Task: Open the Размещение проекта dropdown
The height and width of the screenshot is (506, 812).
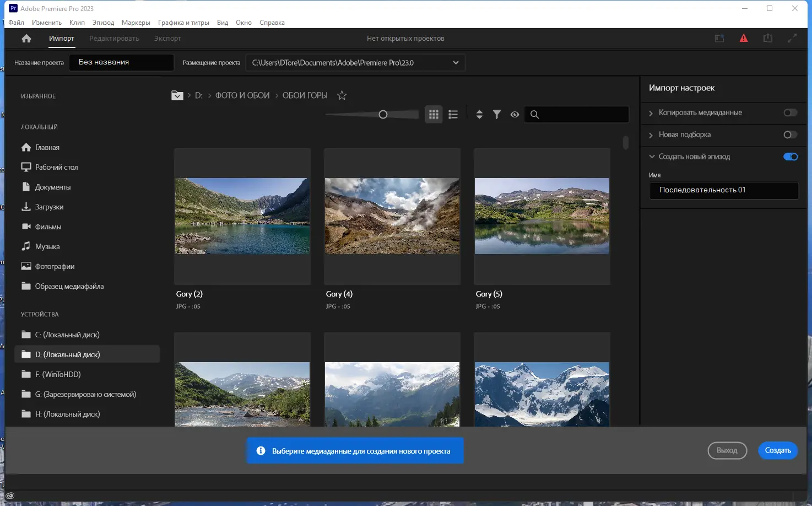Action: (x=456, y=62)
